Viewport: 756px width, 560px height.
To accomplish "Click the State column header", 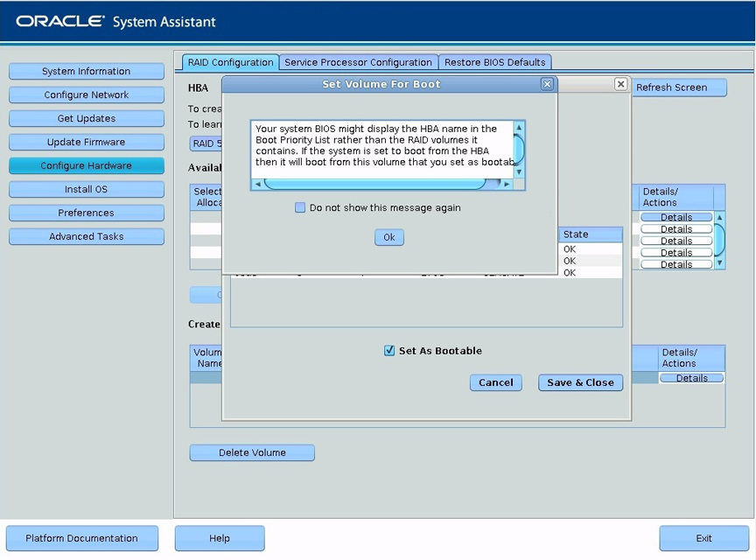I will tap(591, 234).
